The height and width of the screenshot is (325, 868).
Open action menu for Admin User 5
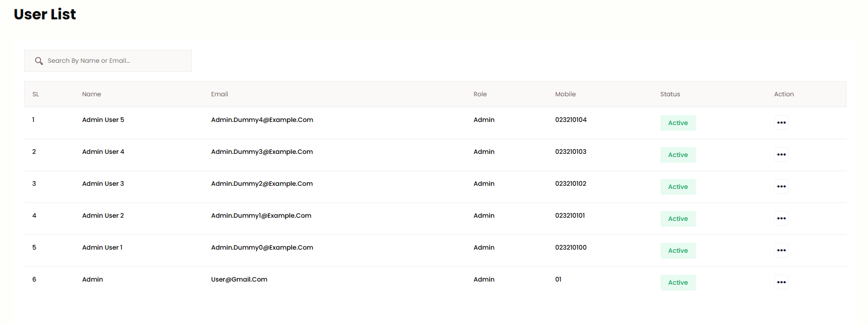pyautogui.click(x=781, y=122)
